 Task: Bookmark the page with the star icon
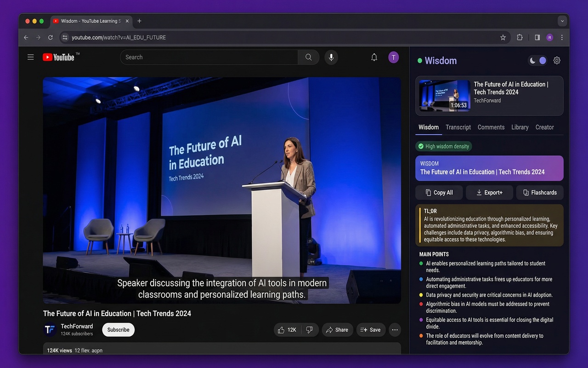click(x=503, y=37)
